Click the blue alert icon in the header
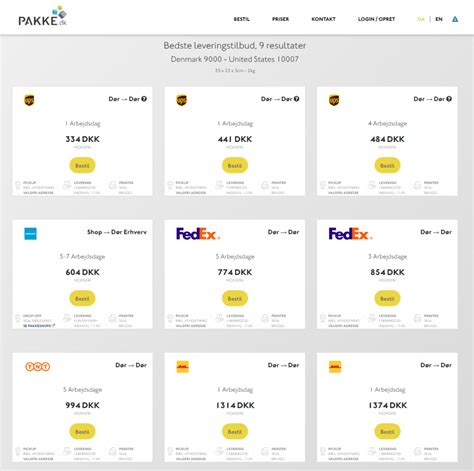This screenshot has height=471, width=474. [455, 19]
